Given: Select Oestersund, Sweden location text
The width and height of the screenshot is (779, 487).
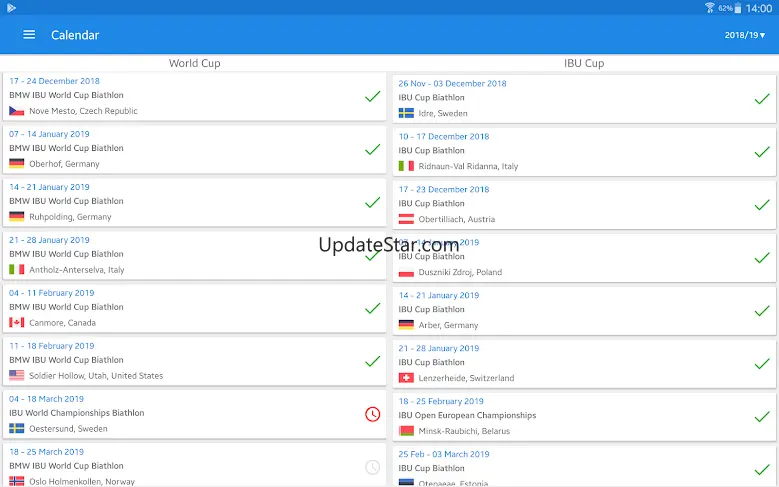Looking at the screenshot, I should pyautogui.click(x=68, y=428).
